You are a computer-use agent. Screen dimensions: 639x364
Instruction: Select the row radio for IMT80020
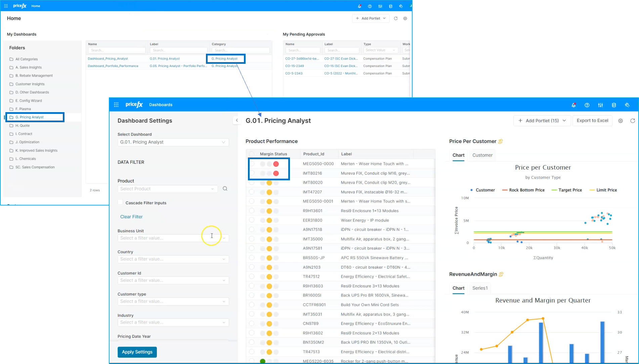[x=252, y=183]
